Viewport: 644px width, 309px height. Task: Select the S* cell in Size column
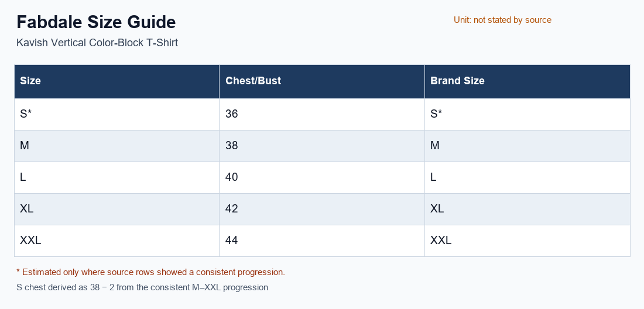(x=117, y=114)
